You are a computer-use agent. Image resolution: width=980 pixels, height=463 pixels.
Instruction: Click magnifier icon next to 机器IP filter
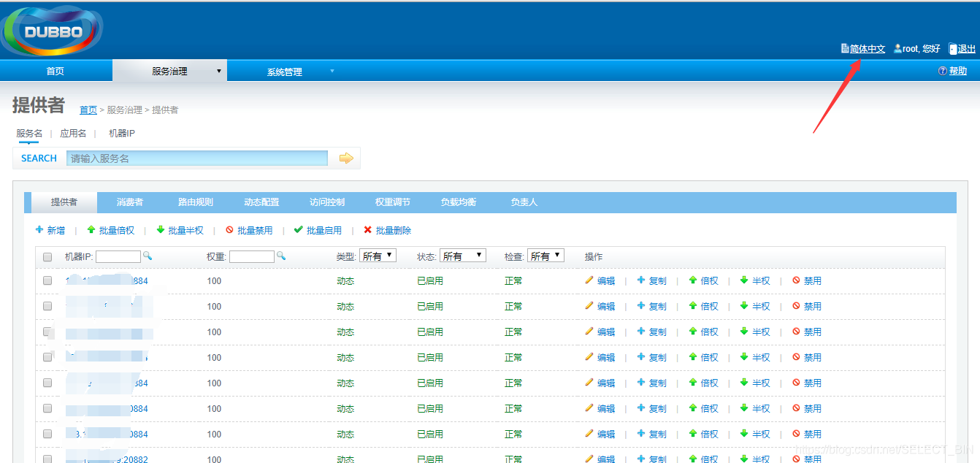(147, 256)
